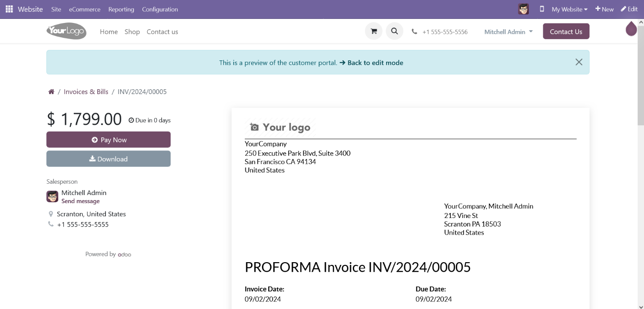
Task: Open the apps grid menu icon
Action: (9, 9)
